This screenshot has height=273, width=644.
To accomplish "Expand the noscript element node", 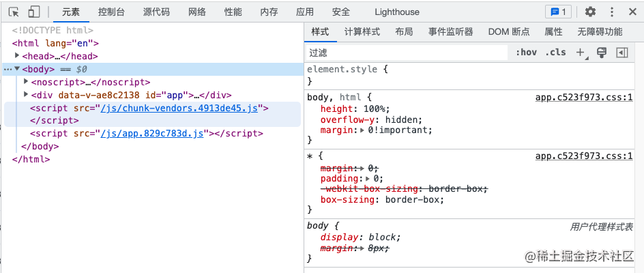I will coord(26,81).
